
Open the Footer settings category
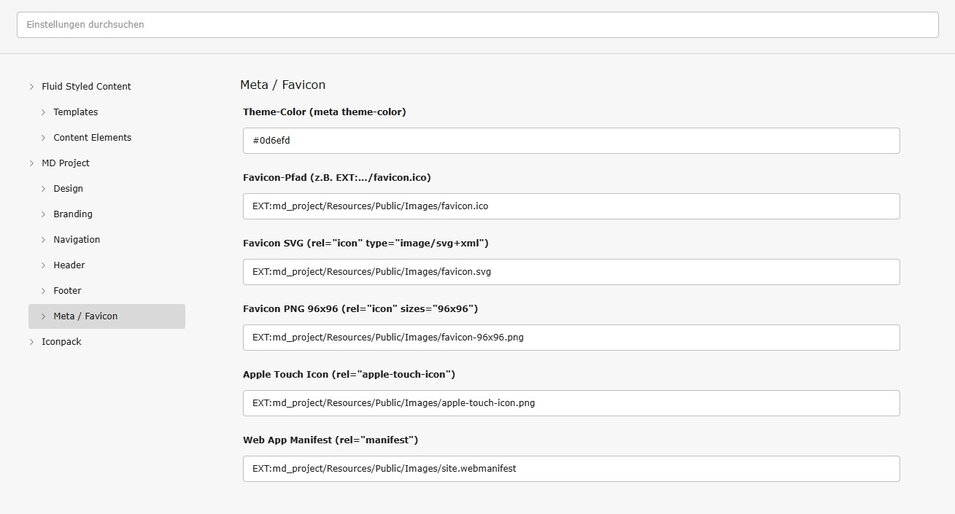coord(67,291)
